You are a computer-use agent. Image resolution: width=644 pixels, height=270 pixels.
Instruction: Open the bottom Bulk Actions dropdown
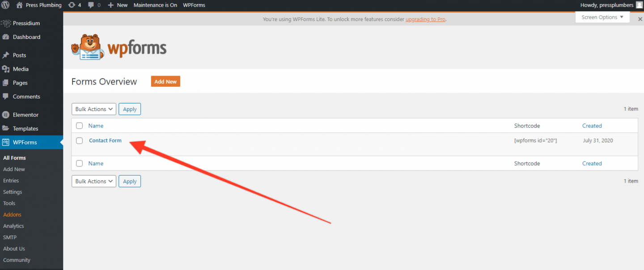click(x=94, y=181)
